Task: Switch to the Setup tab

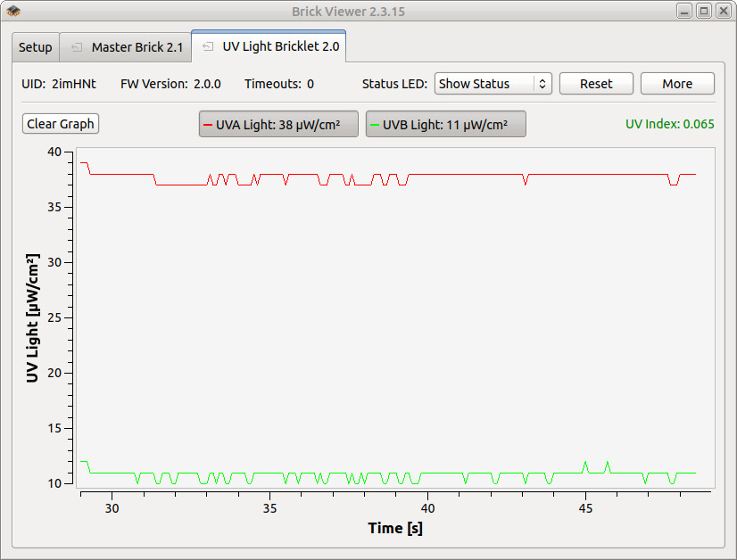Action: (x=36, y=47)
